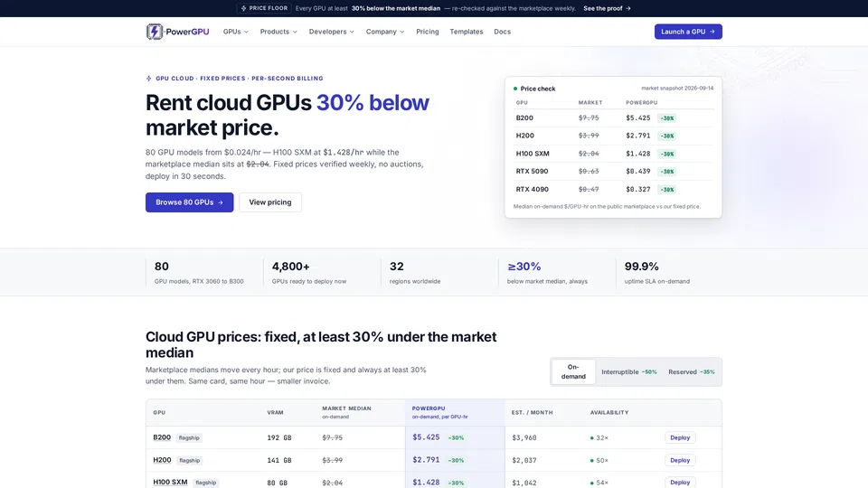Image resolution: width=868 pixels, height=488 pixels.
Task: Expand the Company navigation dropdown
Action: (385, 32)
